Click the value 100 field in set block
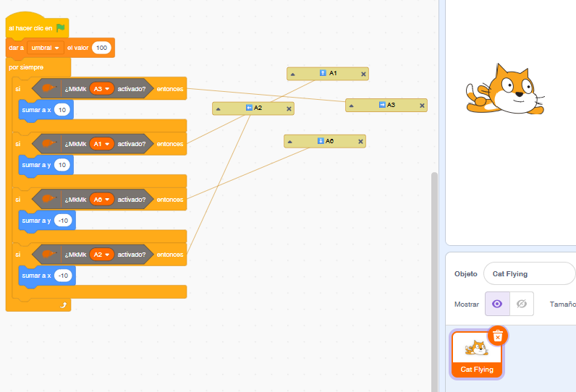The image size is (576, 392). (x=102, y=48)
